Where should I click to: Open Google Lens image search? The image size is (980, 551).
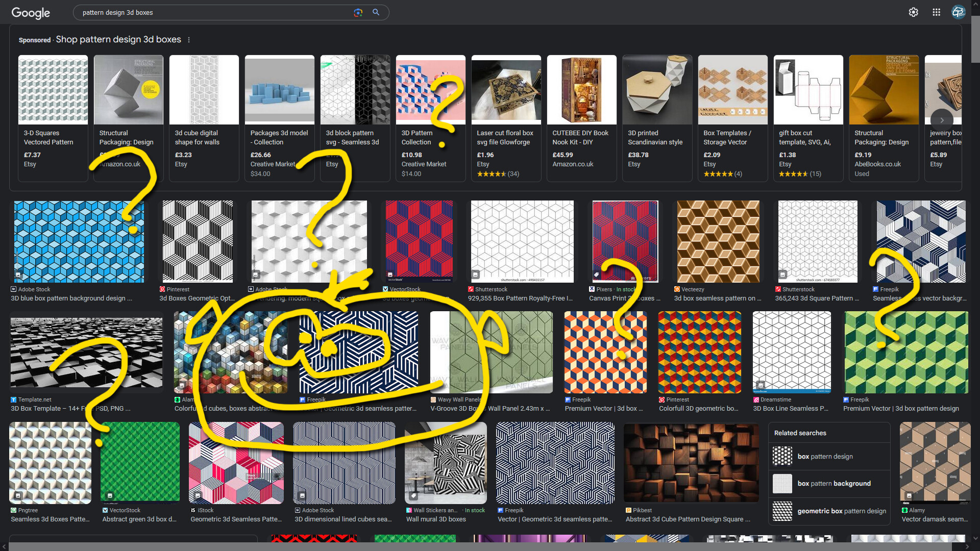(x=358, y=12)
